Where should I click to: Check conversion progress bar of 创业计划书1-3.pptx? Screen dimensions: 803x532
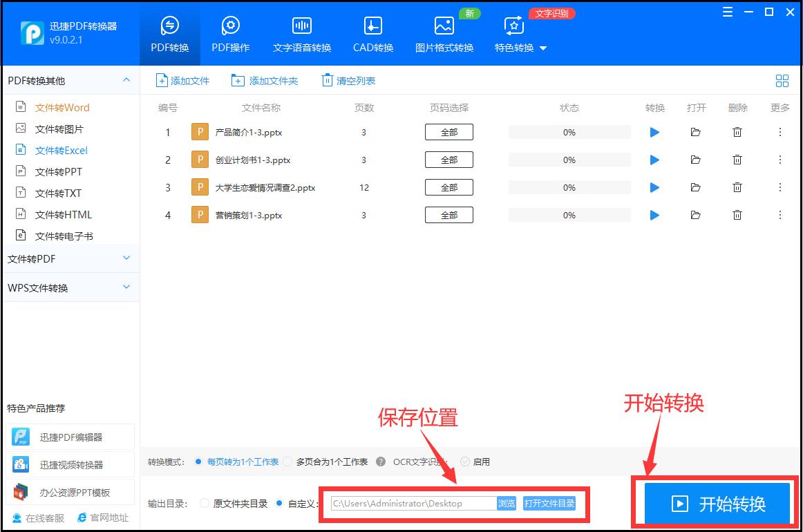(x=569, y=160)
